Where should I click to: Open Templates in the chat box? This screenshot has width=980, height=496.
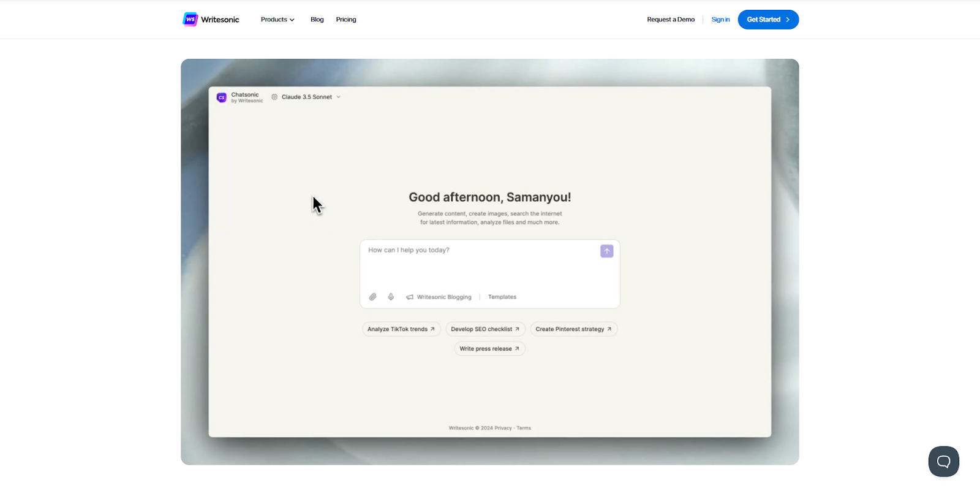coord(502,297)
